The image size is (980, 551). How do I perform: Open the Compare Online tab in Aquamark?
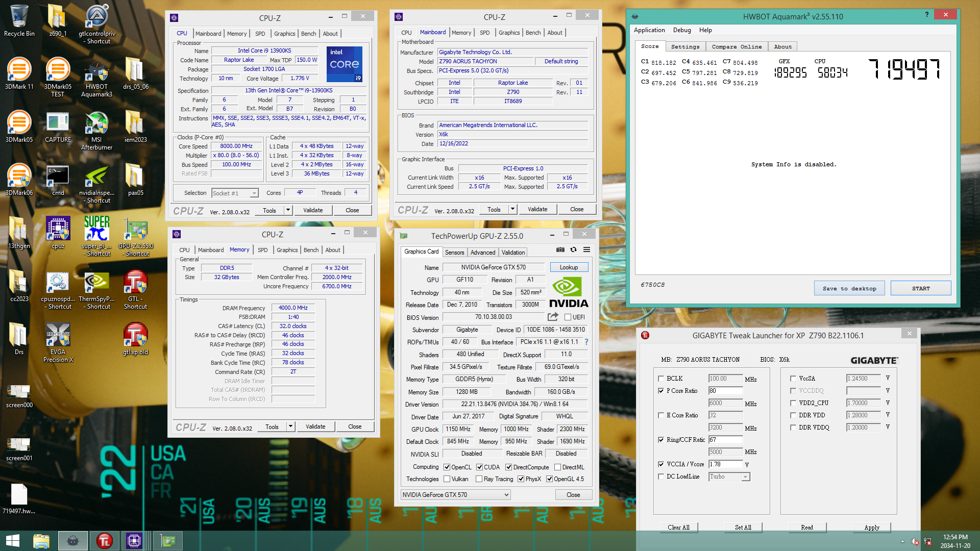click(737, 46)
